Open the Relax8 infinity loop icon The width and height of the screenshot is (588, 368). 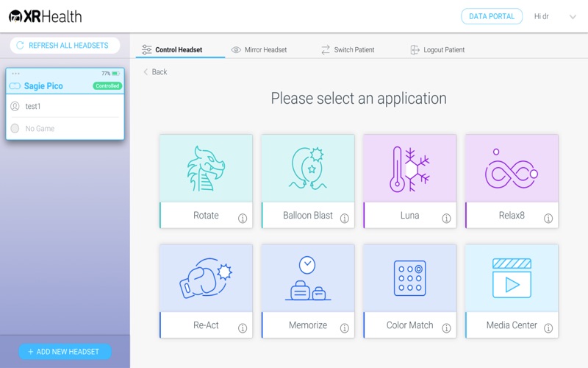512,169
